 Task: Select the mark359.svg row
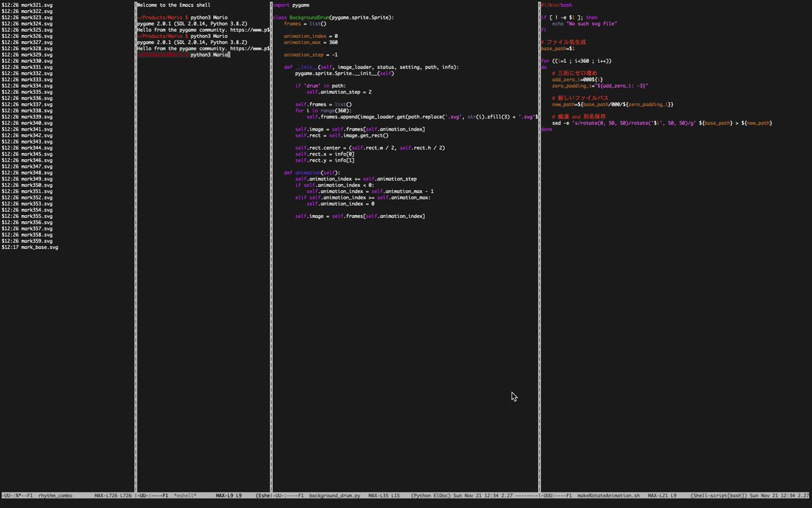pos(27,241)
